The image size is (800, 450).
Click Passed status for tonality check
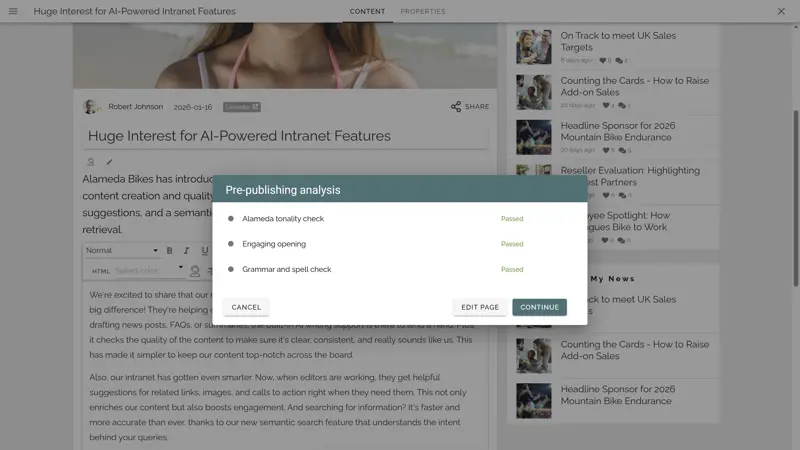pyautogui.click(x=512, y=218)
